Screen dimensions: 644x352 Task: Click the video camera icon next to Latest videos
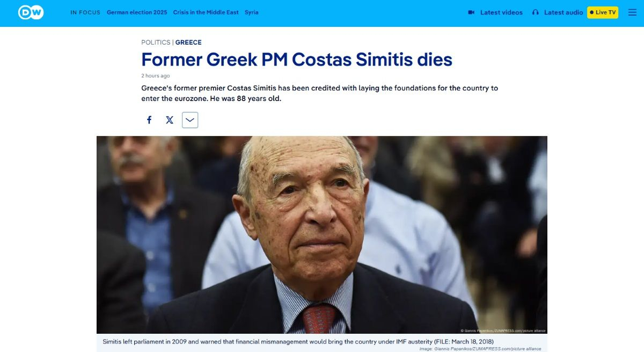tap(471, 12)
